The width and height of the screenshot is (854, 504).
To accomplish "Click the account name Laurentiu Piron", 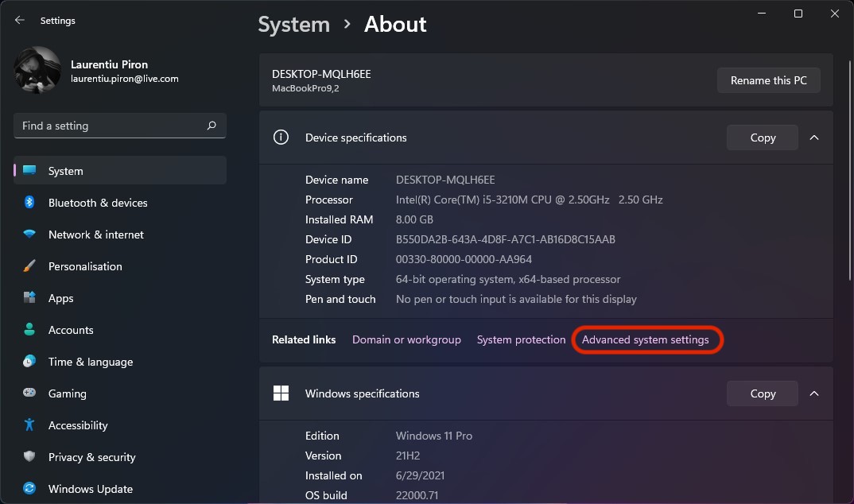I will pyautogui.click(x=110, y=64).
